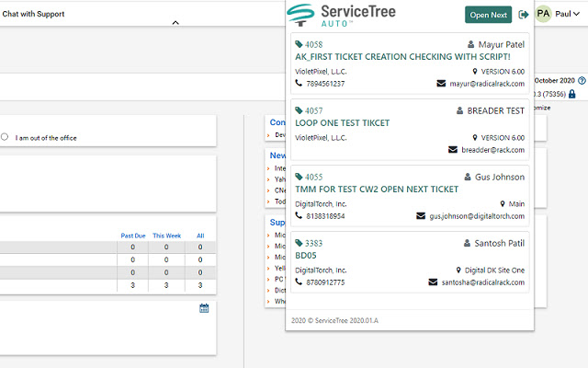Click person icon beside Mayur Patel

[x=470, y=44]
